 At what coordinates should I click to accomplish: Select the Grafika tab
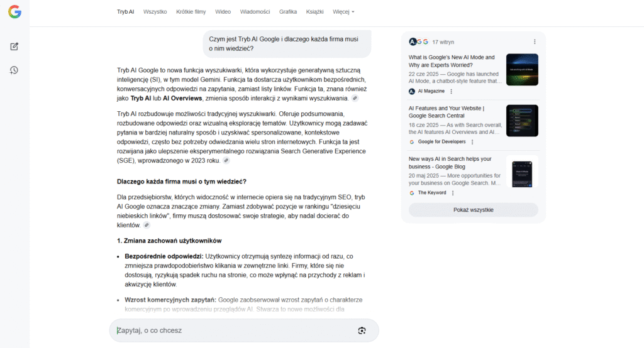point(288,12)
